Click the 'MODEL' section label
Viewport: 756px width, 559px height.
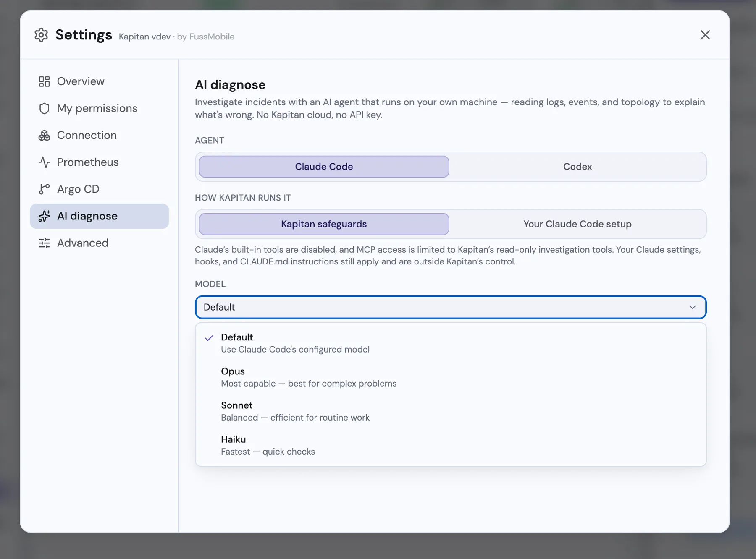[x=210, y=284]
